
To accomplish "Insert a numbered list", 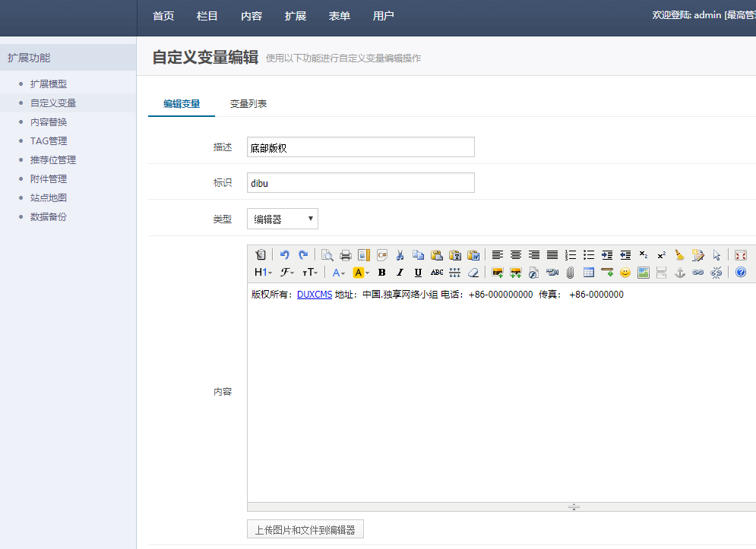I will (571, 254).
